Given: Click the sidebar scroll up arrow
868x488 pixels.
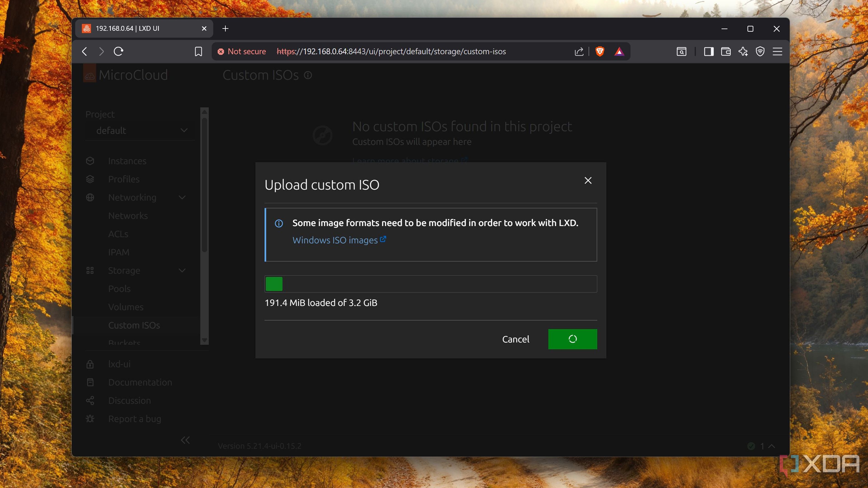Looking at the screenshot, I should [205, 111].
